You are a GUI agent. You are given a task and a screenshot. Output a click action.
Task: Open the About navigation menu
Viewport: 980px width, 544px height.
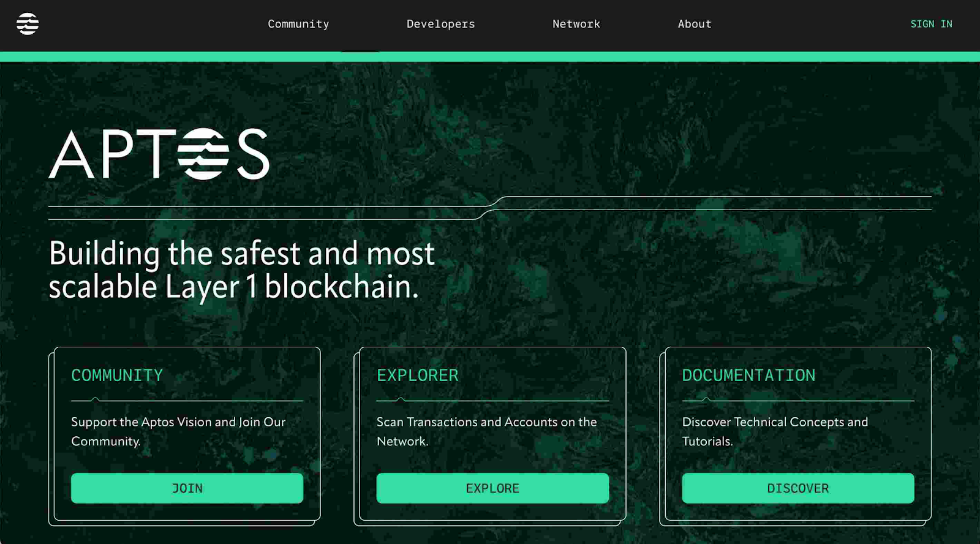695,24
